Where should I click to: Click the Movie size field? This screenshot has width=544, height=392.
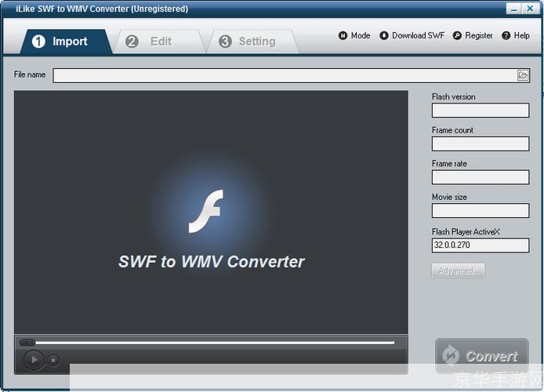pyautogui.click(x=481, y=210)
